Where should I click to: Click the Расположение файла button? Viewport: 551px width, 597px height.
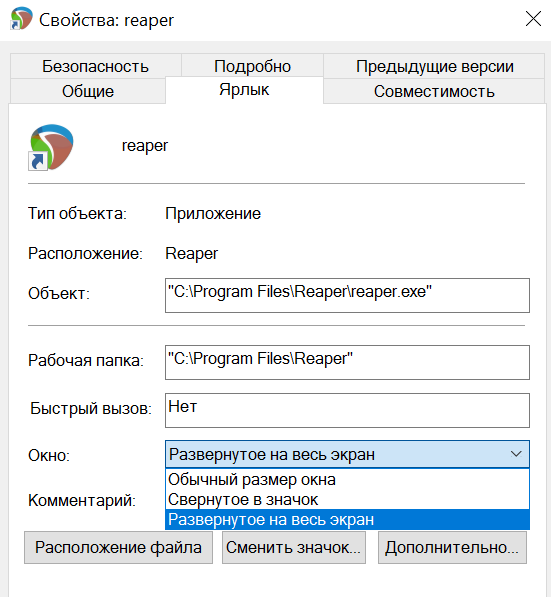(118, 548)
